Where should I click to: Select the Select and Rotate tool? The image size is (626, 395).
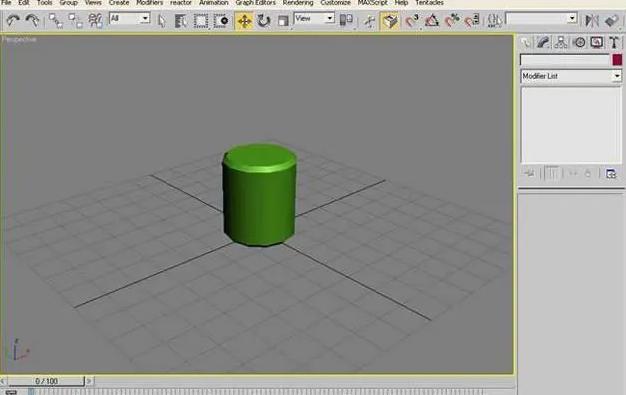264,21
